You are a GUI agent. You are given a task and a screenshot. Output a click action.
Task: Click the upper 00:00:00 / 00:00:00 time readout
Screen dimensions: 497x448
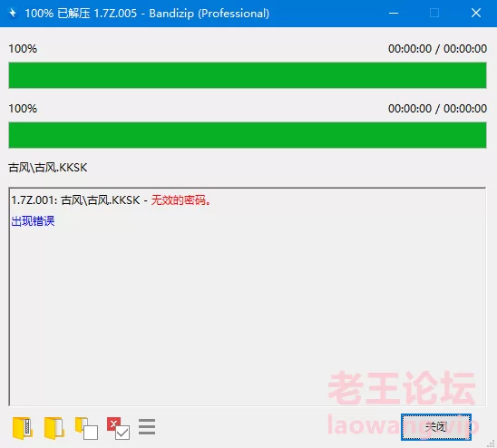click(437, 49)
